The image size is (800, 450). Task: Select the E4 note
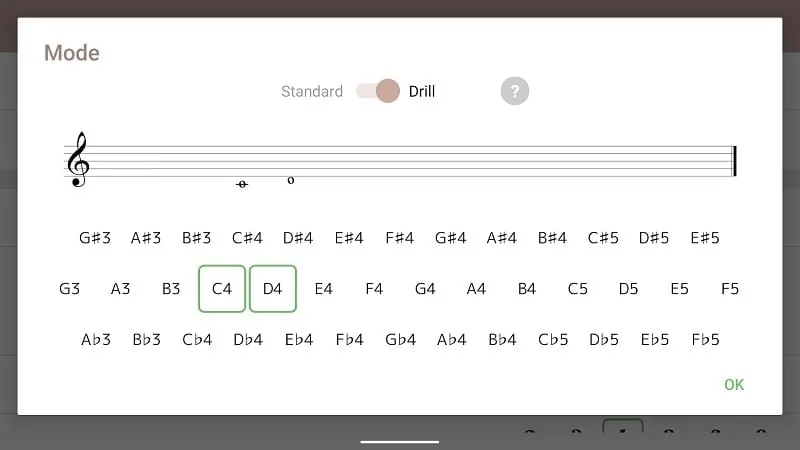(323, 289)
